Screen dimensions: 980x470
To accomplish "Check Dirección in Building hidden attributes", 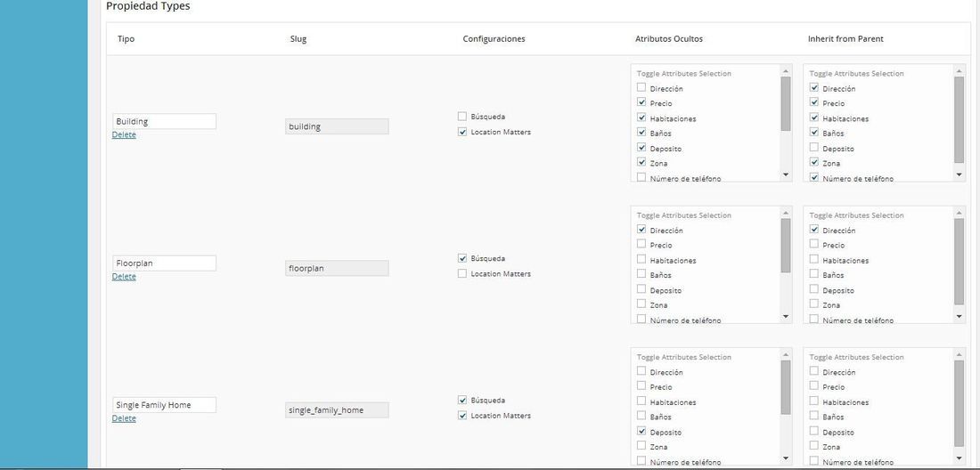I will coord(641,88).
